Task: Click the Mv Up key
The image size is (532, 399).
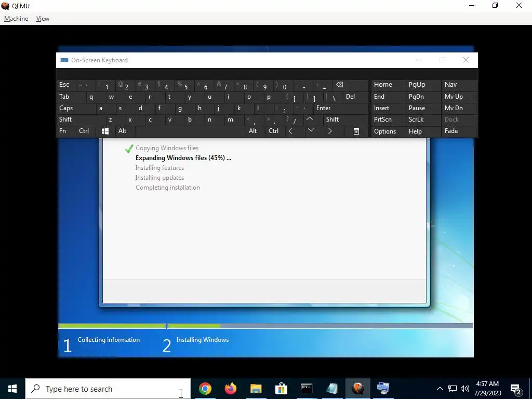Action: click(459, 97)
